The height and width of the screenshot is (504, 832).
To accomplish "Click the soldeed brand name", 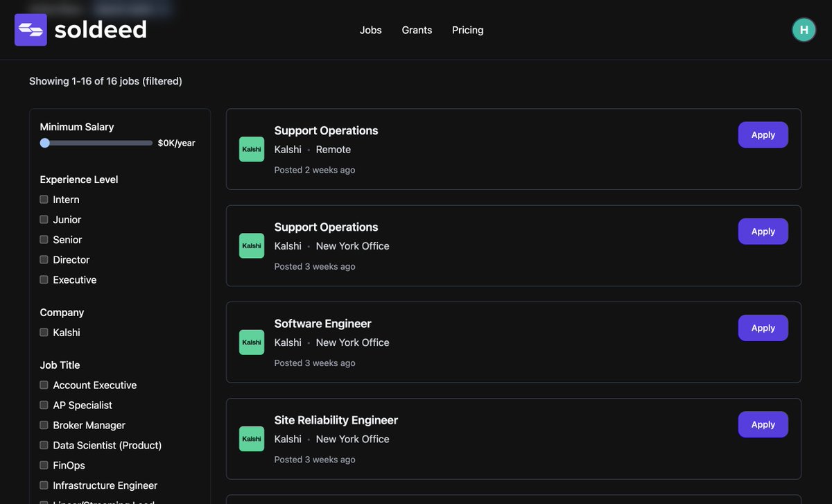I will [x=101, y=30].
